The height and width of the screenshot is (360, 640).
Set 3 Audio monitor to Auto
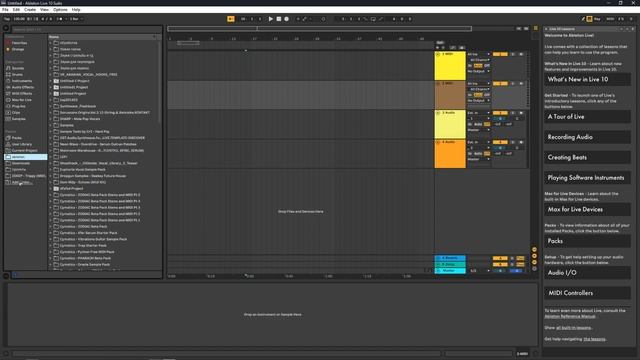(x=478, y=124)
